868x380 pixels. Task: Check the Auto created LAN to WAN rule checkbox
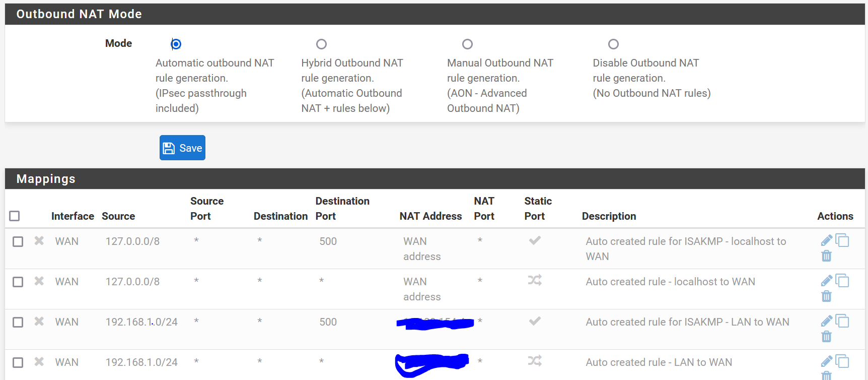(18, 362)
